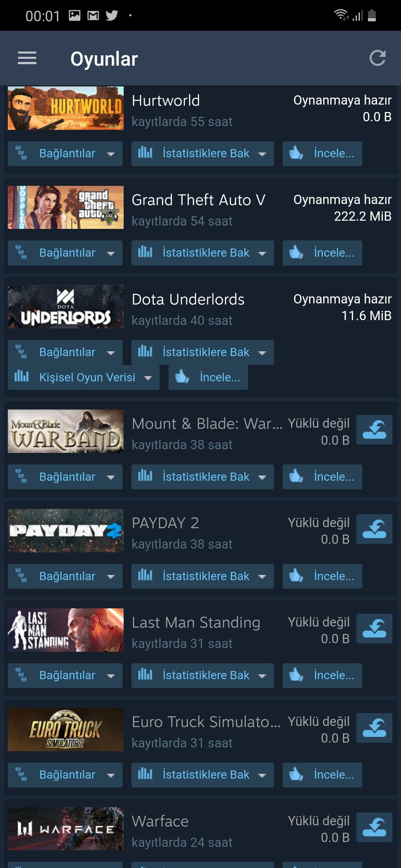The width and height of the screenshot is (401, 868).
Task: Tap Warface download icon
Action: pyautogui.click(x=374, y=827)
